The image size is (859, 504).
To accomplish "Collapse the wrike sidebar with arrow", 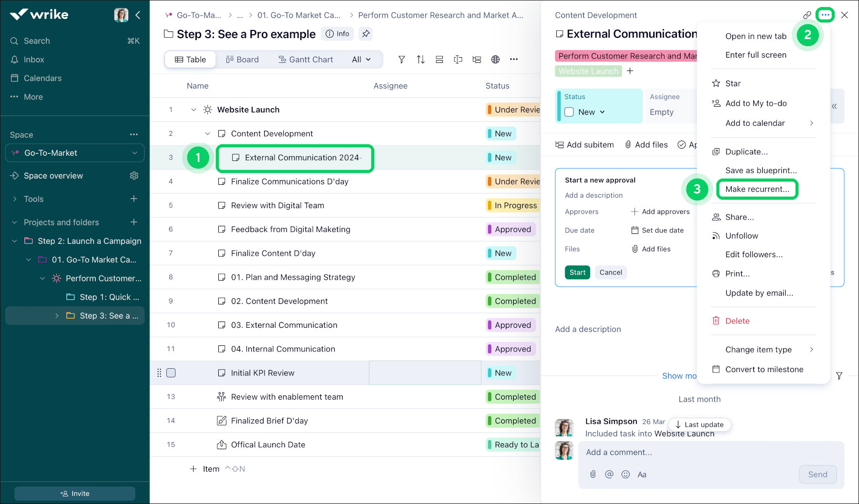I will click(x=138, y=15).
